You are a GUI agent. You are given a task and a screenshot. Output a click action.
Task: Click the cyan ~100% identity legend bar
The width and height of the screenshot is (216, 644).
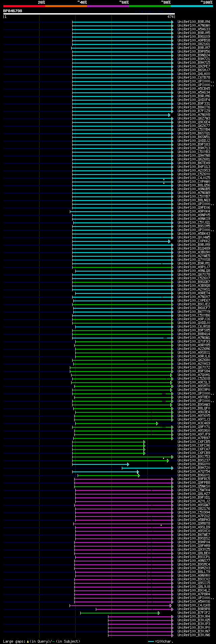(192, 6)
